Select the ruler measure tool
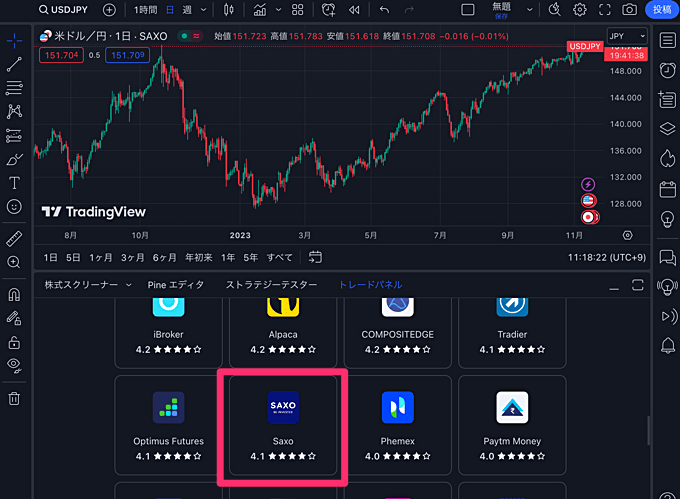The height and width of the screenshot is (499, 680). pos(14,238)
